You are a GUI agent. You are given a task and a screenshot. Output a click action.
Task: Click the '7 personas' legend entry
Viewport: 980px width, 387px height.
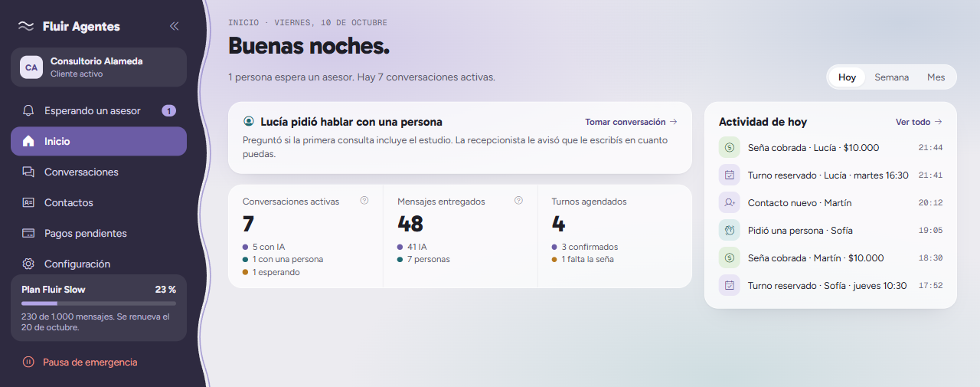tap(423, 259)
